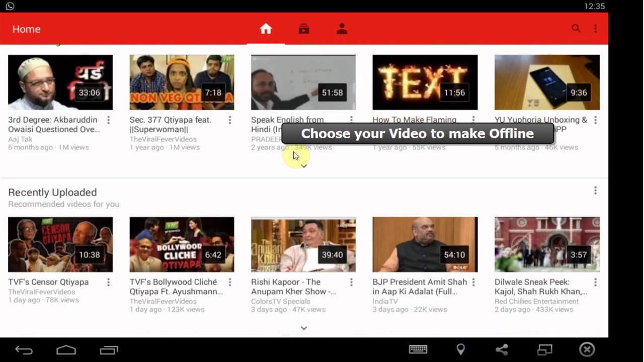This screenshot has height=362, width=644.
Task: Expand more videos below first row
Action: coord(304,166)
